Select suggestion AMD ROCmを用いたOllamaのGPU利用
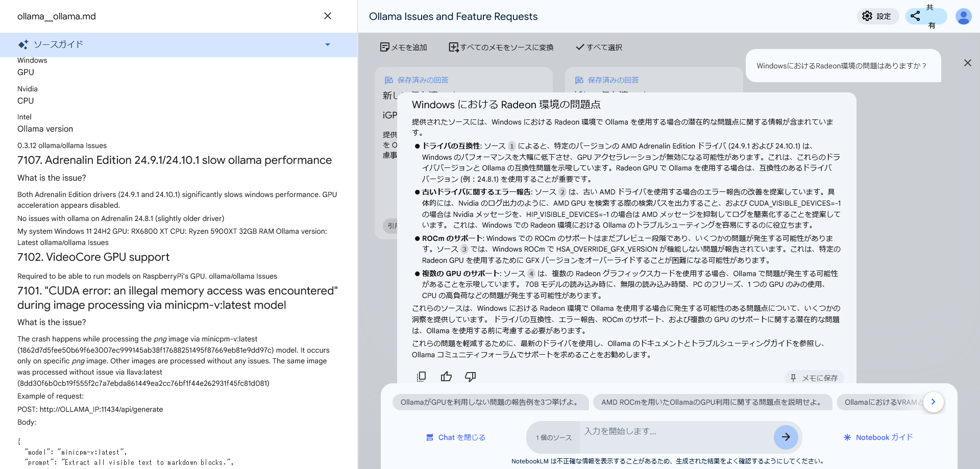Image resolution: width=980 pixels, height=469 pixels. click(x=713, y=402)
